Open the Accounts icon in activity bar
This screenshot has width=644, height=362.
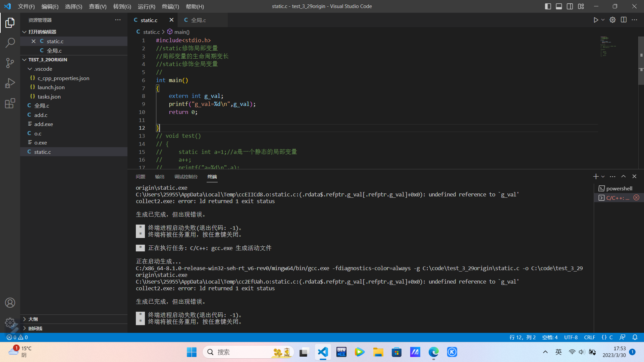[x=10, y=303]
